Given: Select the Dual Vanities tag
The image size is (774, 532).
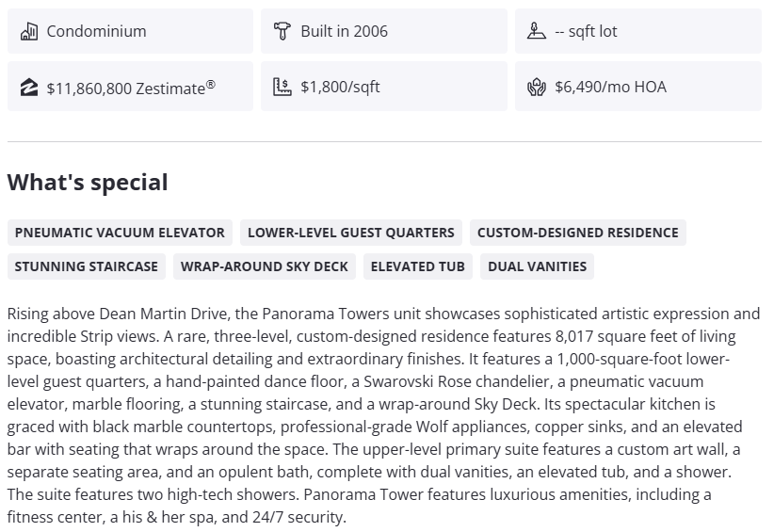Looking at the screenshot, I should point(537,266).
